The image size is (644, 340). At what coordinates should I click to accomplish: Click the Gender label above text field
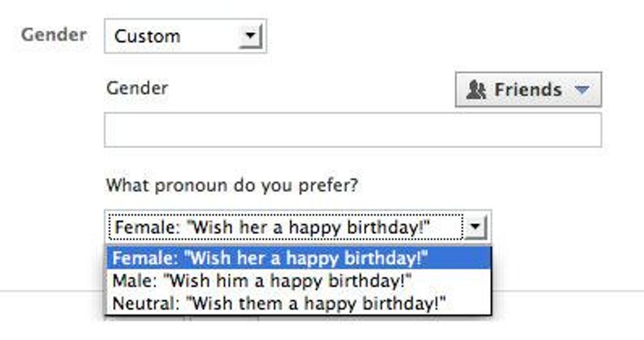click(x=137, y=88)
